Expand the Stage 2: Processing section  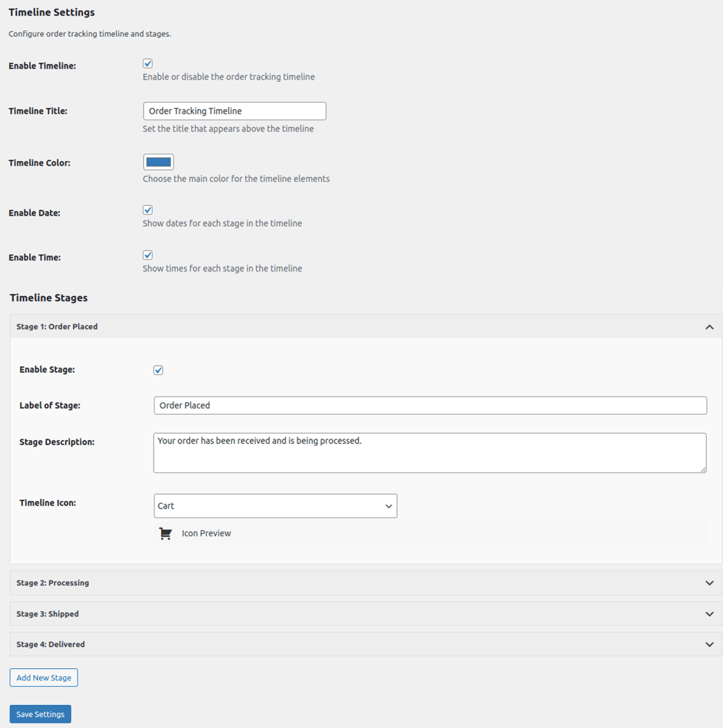[52, 583]
